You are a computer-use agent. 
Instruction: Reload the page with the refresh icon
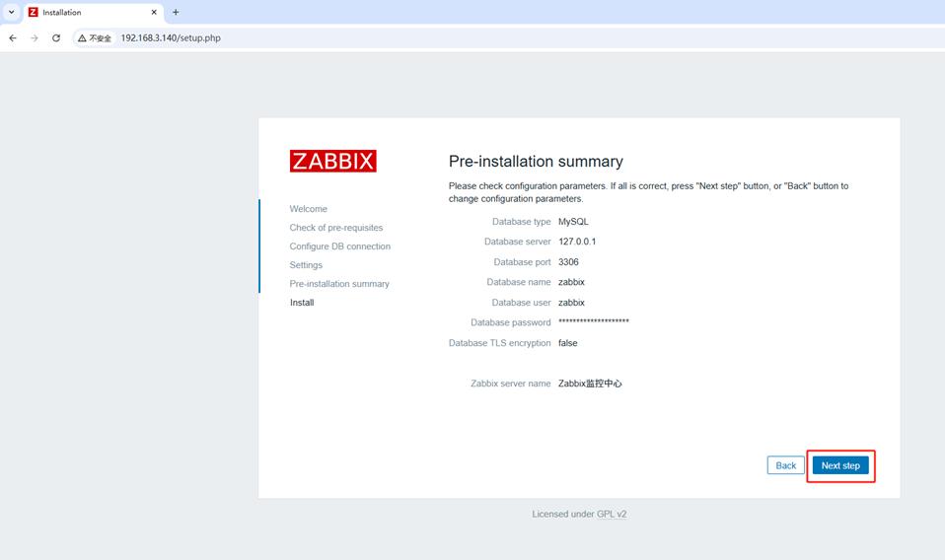(x=56, y=37)
